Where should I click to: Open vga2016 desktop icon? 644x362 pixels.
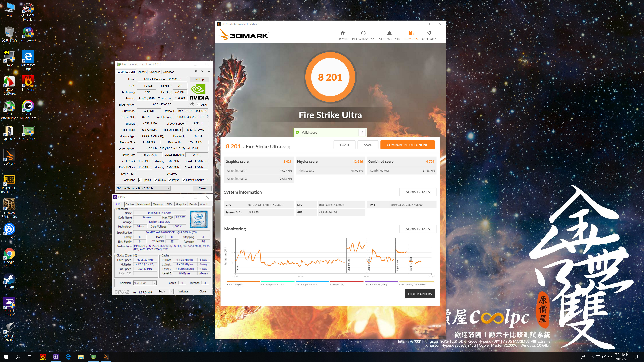point(9,133)
